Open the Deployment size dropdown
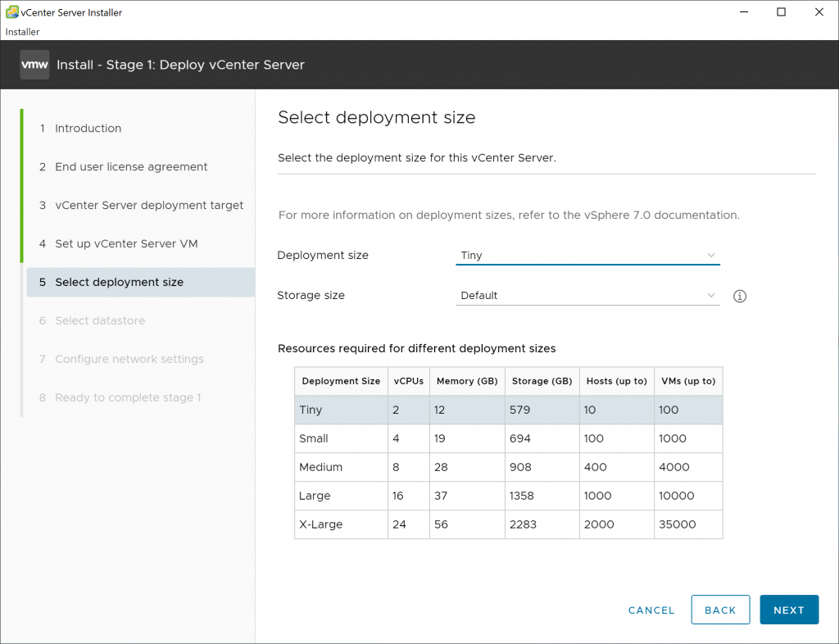Viewport: 839px width, 644px height. click(x=587, y=255)
